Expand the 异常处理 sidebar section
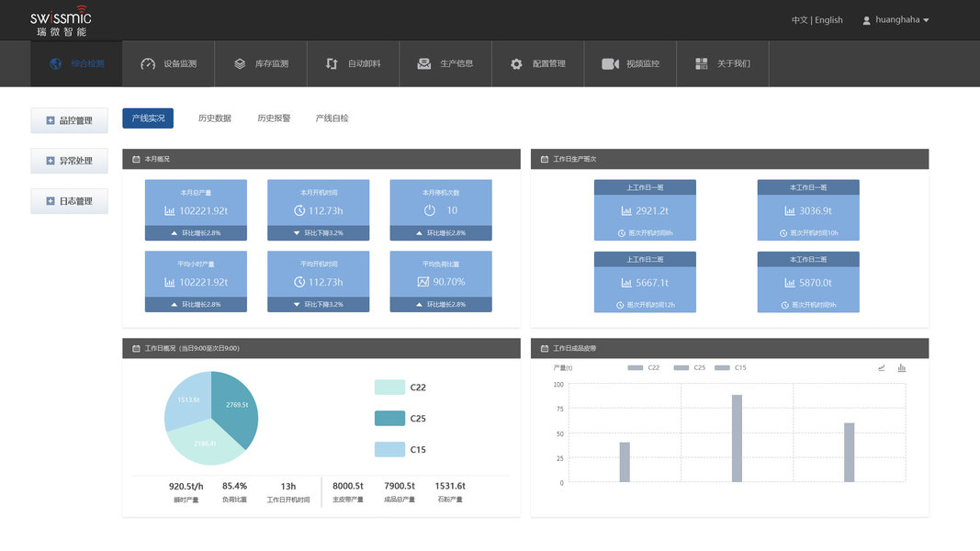The image size is (980, 551). [70, 161]
